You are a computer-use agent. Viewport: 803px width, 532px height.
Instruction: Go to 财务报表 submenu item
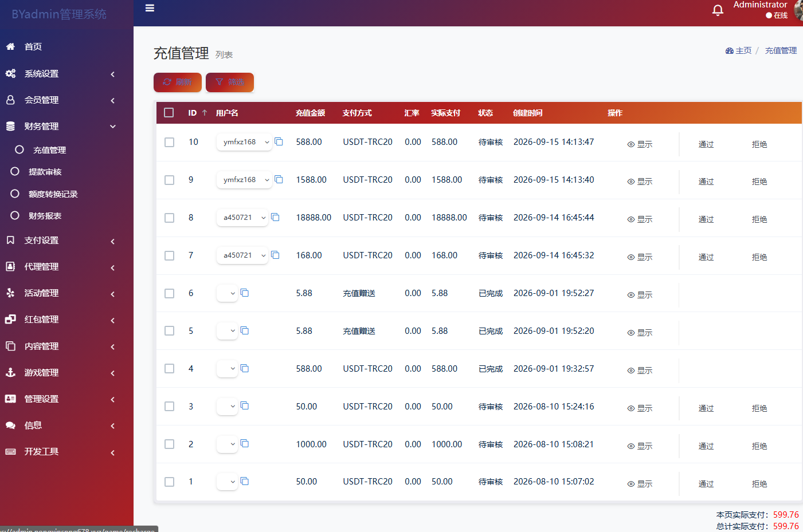coord(45,216)
